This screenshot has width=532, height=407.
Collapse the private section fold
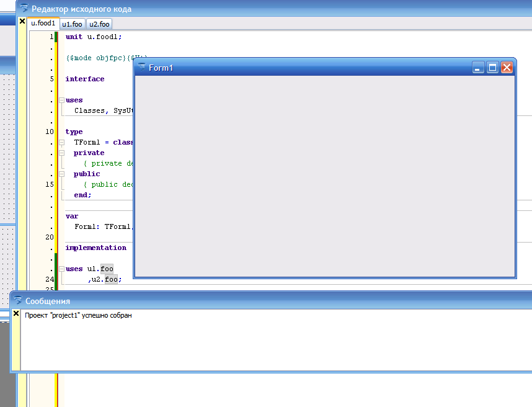coord(61,153)
